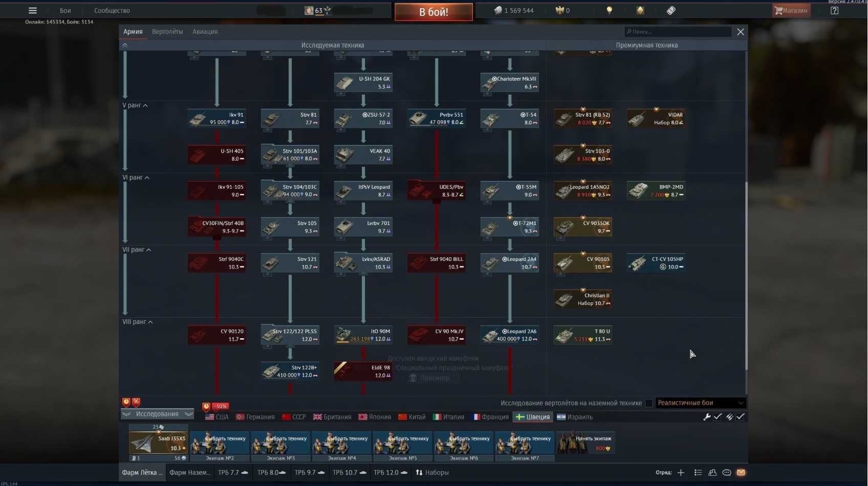Select Charioteer Mk.VII vehicle
This screenshot has height=486, width=868.
tap(509, 82)
